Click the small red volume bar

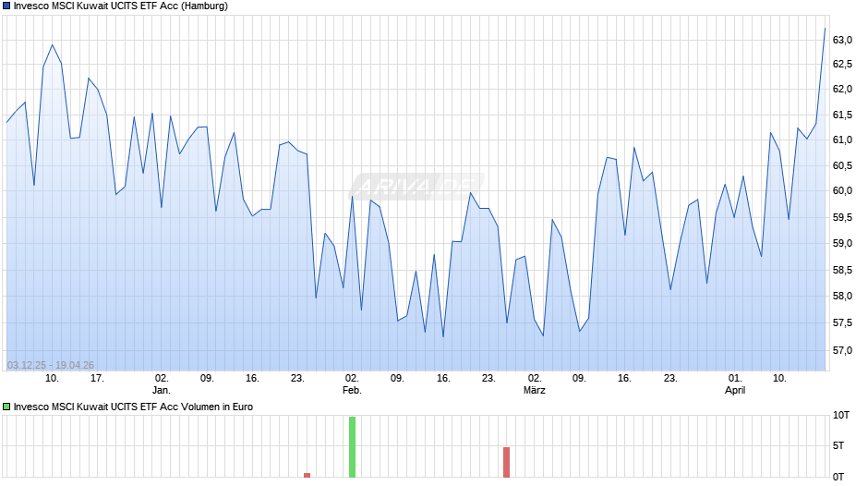307,475
